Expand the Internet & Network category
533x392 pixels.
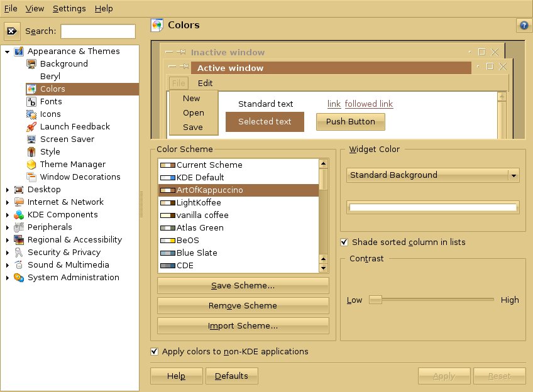click(x=7, y=202)
